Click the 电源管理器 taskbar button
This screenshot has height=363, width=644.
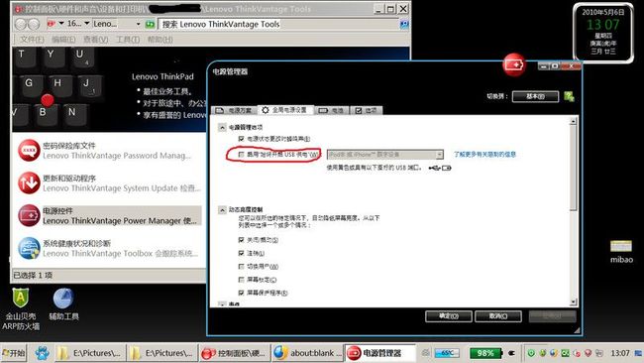379,353
